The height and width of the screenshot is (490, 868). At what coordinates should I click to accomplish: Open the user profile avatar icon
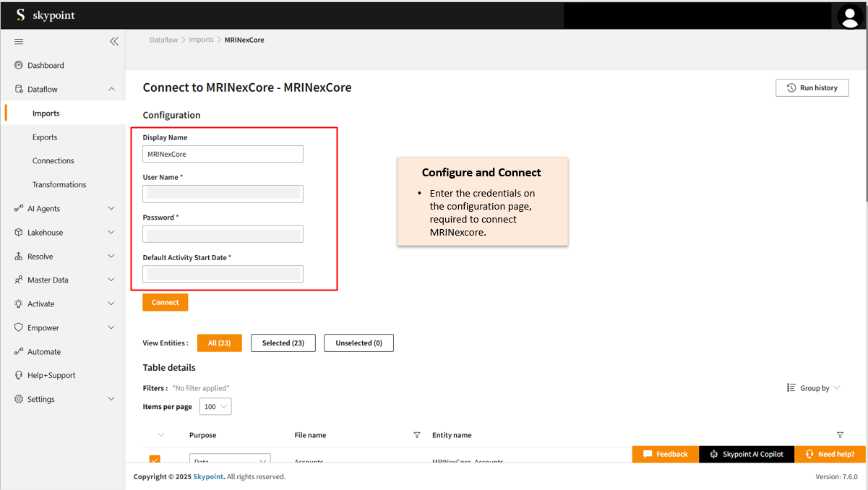[x=848, y=16]
